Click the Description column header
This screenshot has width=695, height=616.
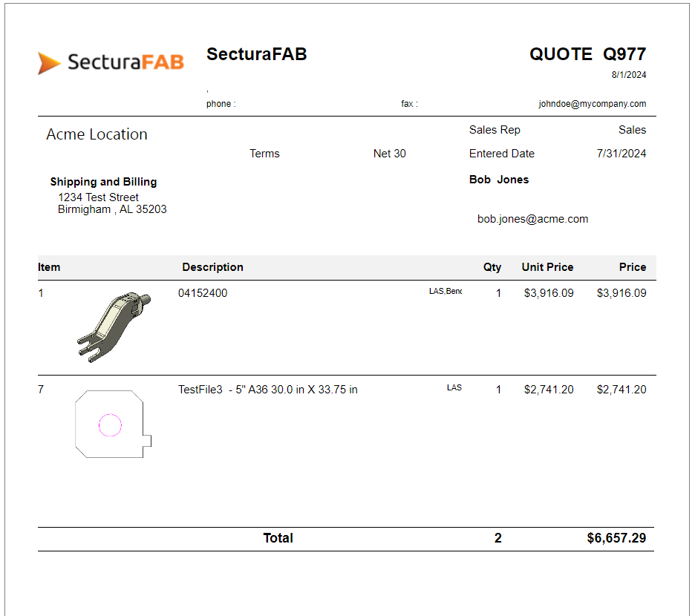[212, 267]
